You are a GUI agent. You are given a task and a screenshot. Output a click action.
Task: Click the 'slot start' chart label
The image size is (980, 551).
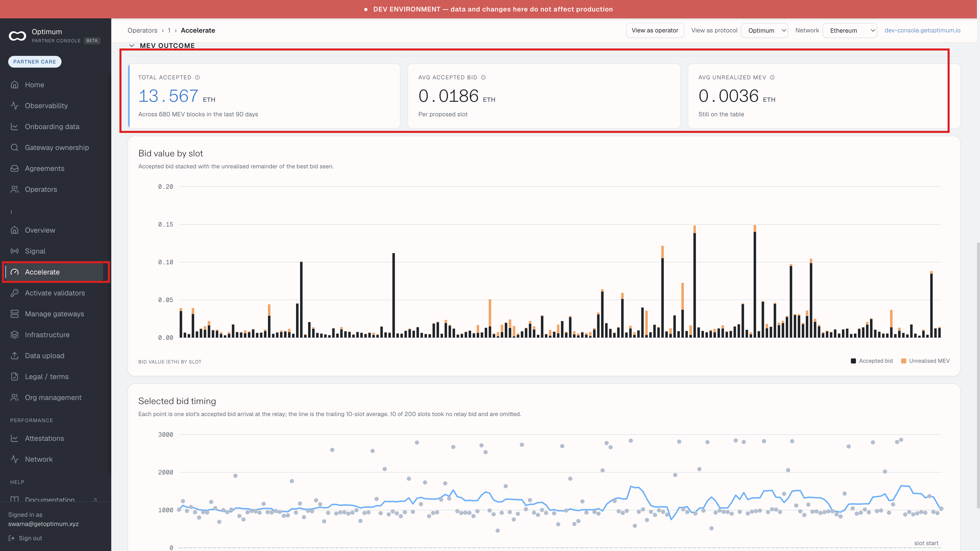[926, 543]
